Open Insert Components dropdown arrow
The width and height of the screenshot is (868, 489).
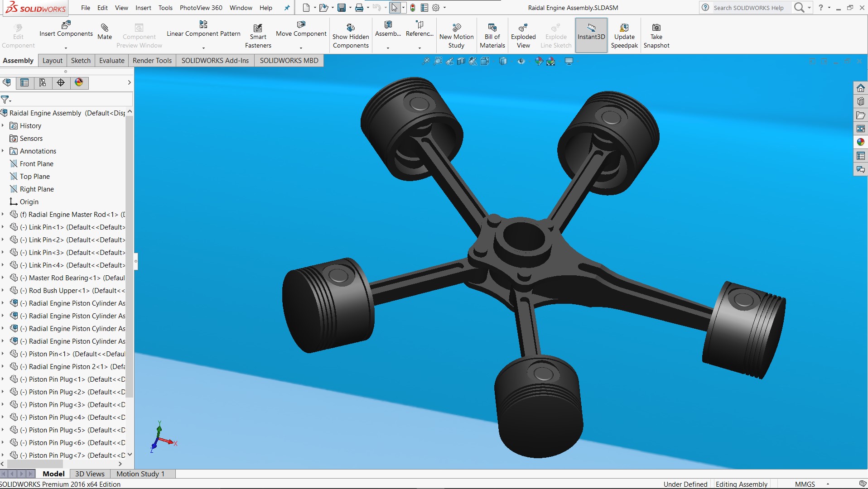pyautogui.click(x=66, y=48)
